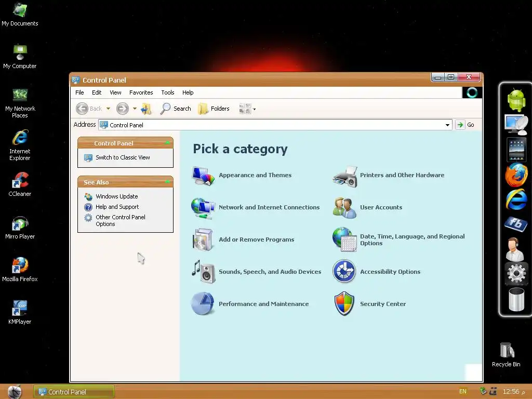This screenshot has height=399, width=532.
Task: Open the Views dropdown in toolbar
Action: coord(247,109)
